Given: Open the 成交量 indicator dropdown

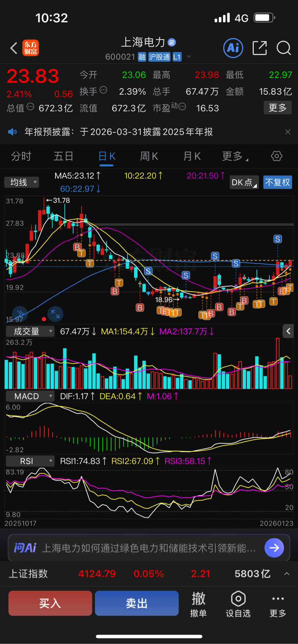Looking at the screenshot, I should 30,331.
